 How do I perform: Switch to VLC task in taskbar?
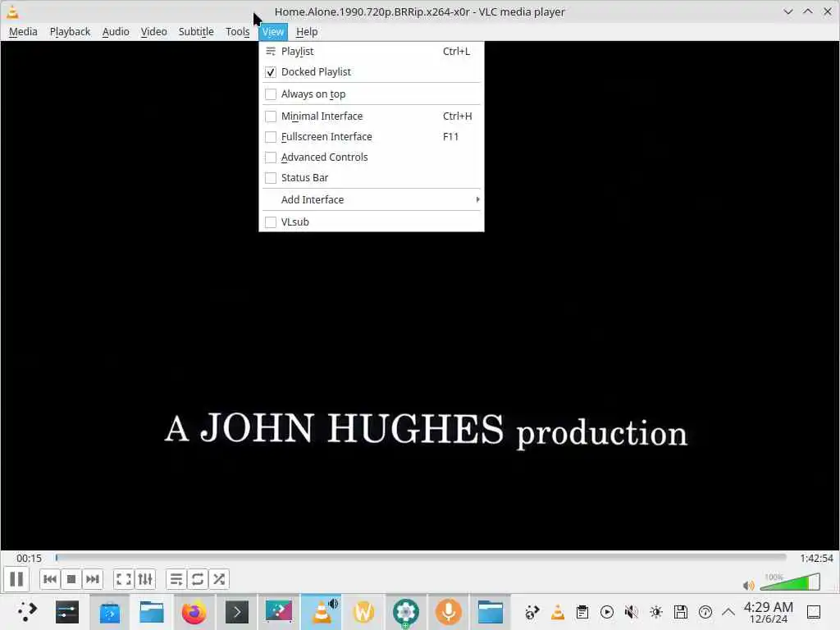click(322, 612)
